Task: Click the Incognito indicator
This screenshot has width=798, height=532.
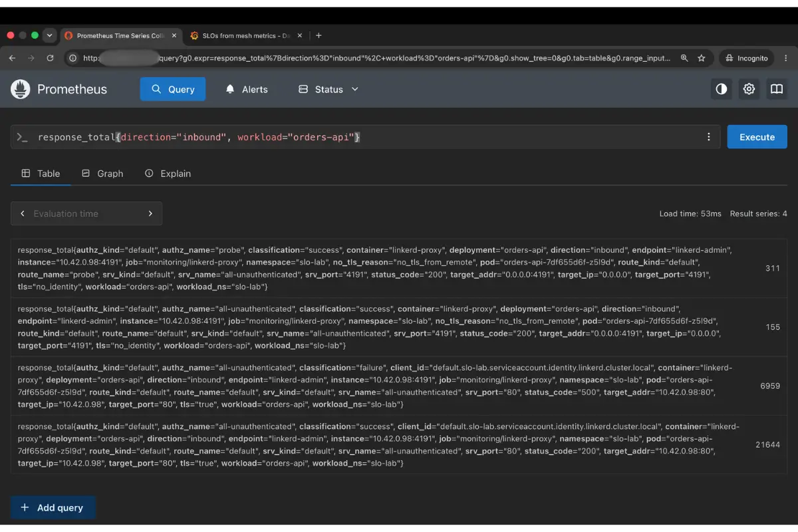Action: point(747,59)
